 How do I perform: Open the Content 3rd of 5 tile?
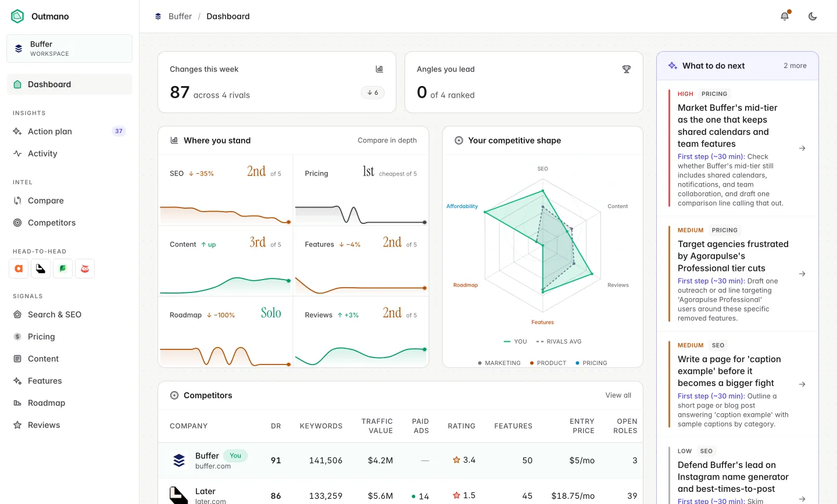[x=226, y=261]
